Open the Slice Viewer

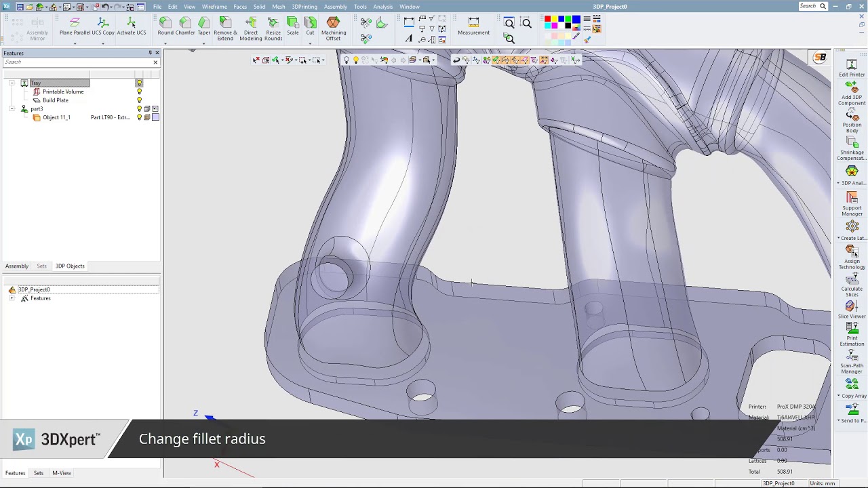click(x=852, y=310)
